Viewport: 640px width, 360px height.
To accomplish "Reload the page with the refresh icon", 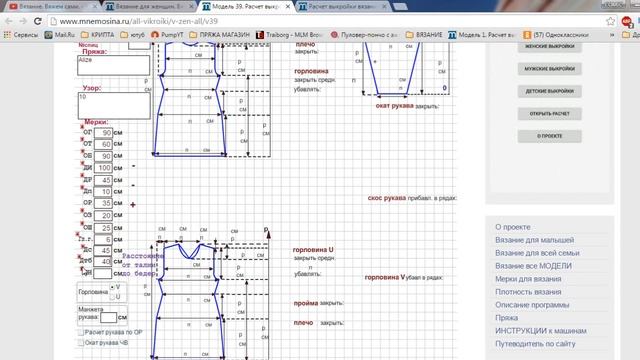I will point(38,21).
